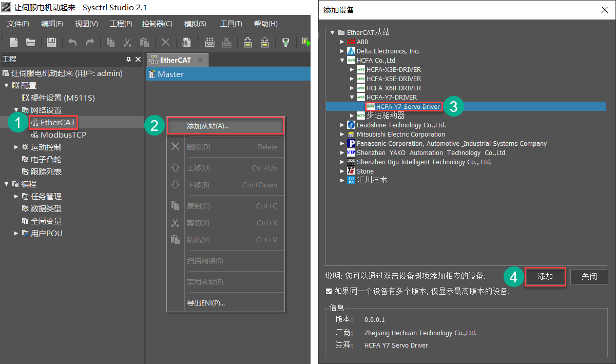Expand the ABB vendor node

coord(342,42)
